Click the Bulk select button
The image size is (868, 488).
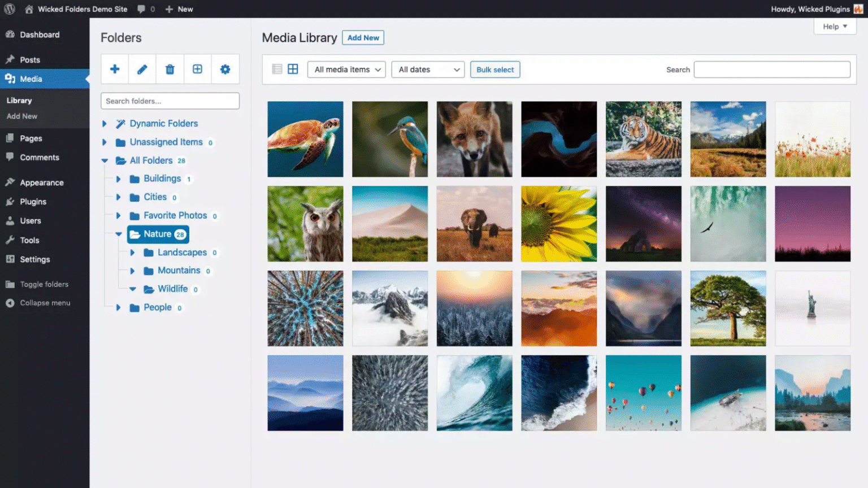(495, 69)
